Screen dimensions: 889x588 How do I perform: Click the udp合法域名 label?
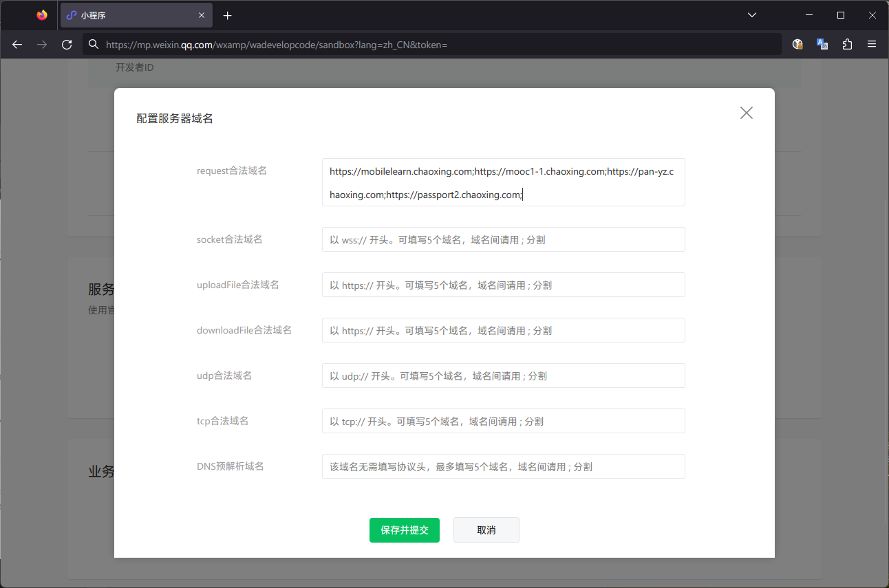224,375
